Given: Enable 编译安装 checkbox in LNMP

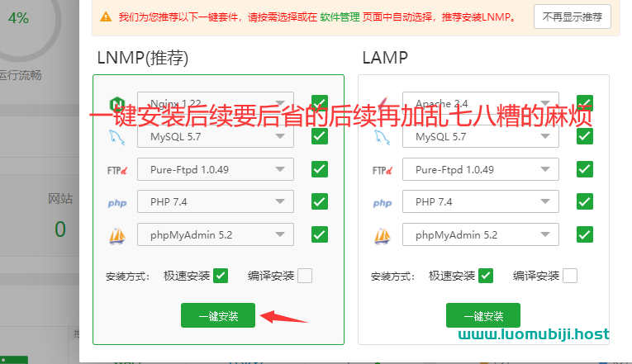Looking at the screenshot, I should [x=305, y=276].
